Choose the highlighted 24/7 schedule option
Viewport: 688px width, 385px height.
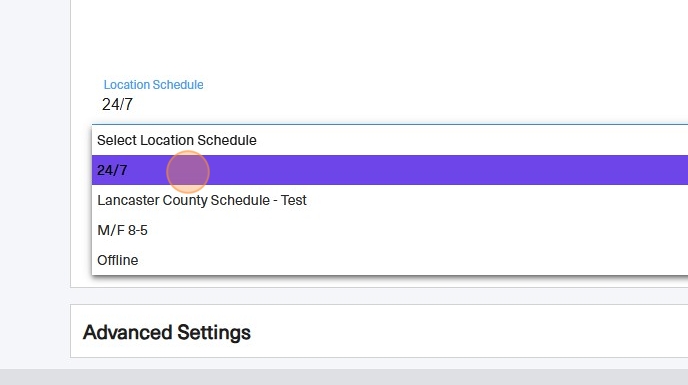(x=390, y=170)
